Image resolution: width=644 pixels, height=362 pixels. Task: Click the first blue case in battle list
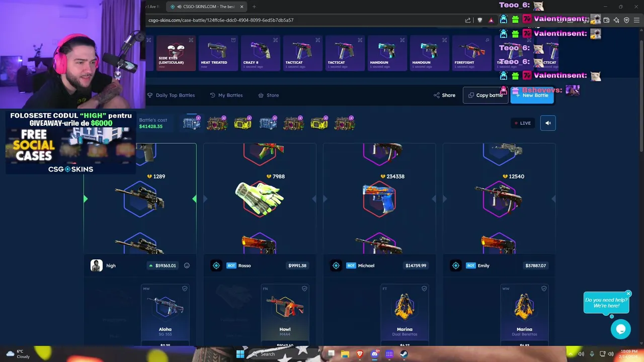click(x=191, y=123)
